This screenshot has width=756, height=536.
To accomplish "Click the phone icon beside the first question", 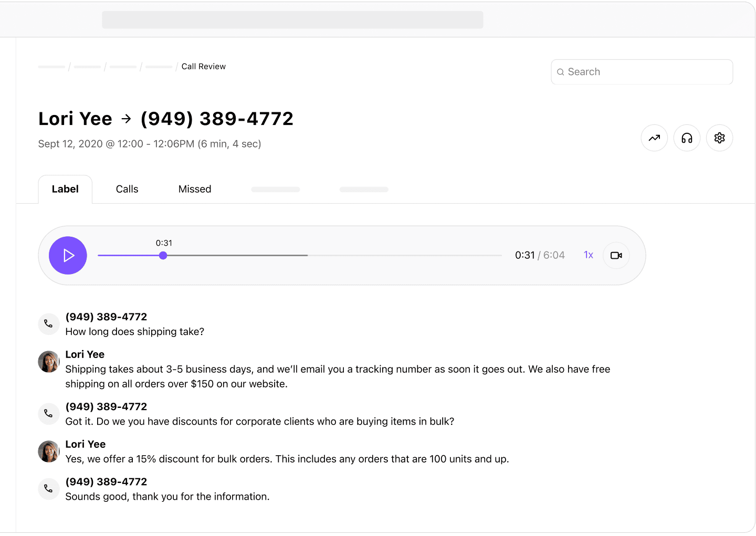I will [49, 324].
